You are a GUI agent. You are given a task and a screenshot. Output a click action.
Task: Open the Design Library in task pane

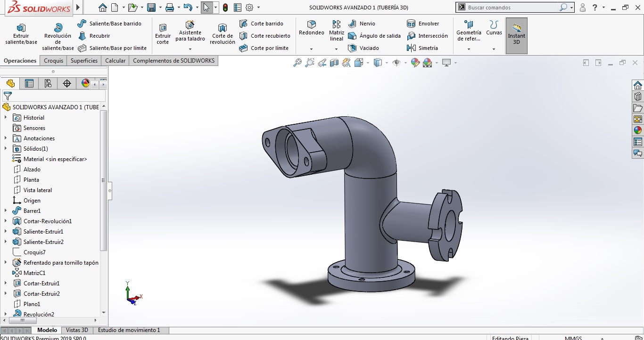point(638,97)
